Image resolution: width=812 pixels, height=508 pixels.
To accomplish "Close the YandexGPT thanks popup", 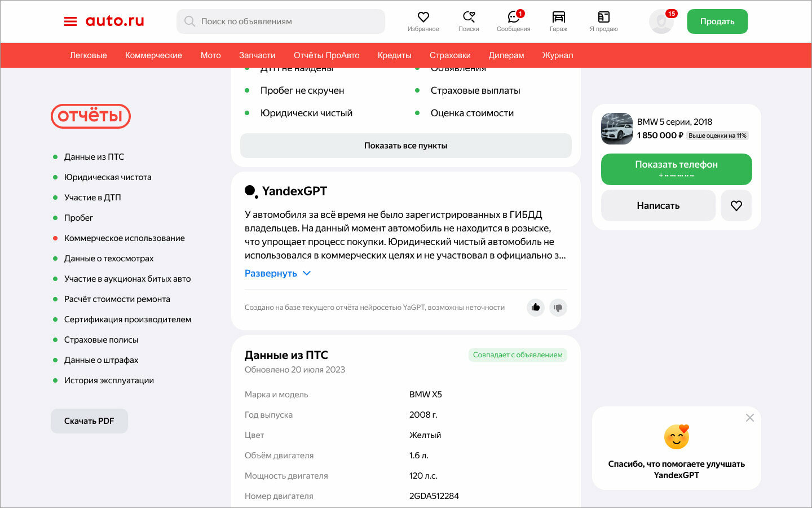I will [750, 418].
